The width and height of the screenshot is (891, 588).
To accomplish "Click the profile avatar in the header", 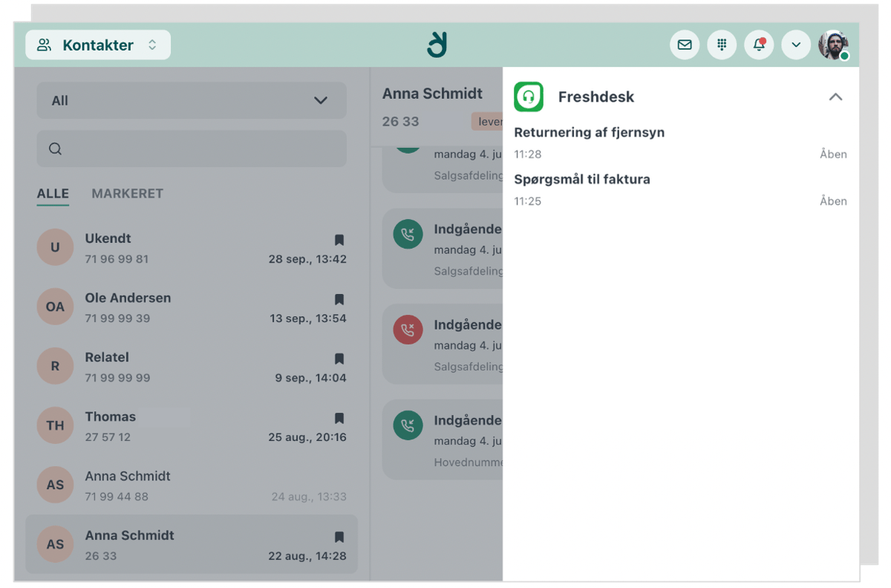I will (x=833, y=45).
